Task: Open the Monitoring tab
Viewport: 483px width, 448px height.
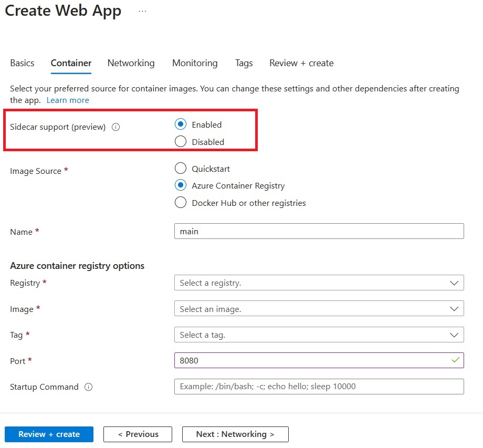Action: pyautogui.click(x=195, y=63)
